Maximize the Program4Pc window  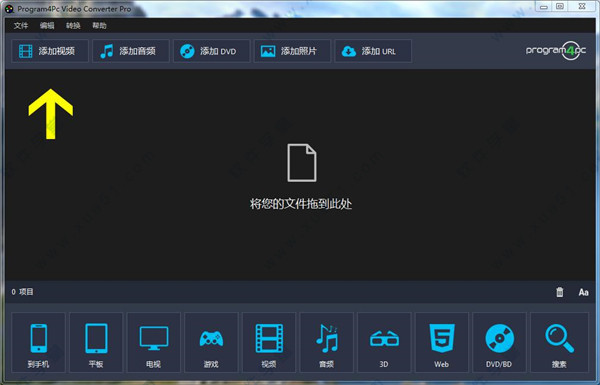560,7
